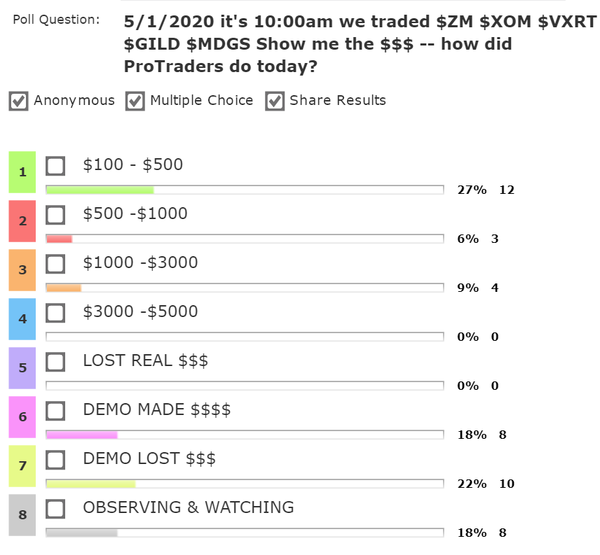Image resolution: width=600 pixels, height=555 pixels.
Task: Uncheck the Multiple Choice option
Action: (x=135, y=100)
